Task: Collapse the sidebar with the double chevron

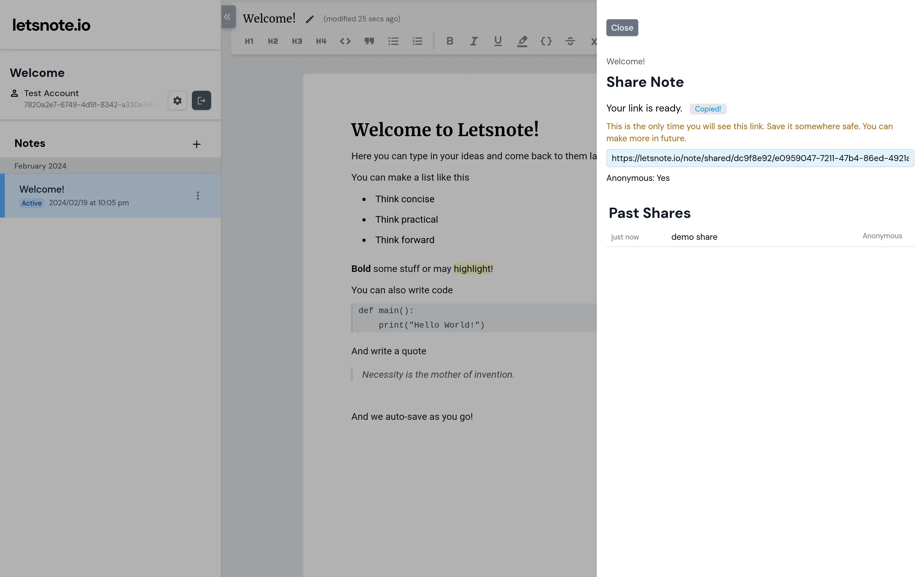Action: pos(228,17)
